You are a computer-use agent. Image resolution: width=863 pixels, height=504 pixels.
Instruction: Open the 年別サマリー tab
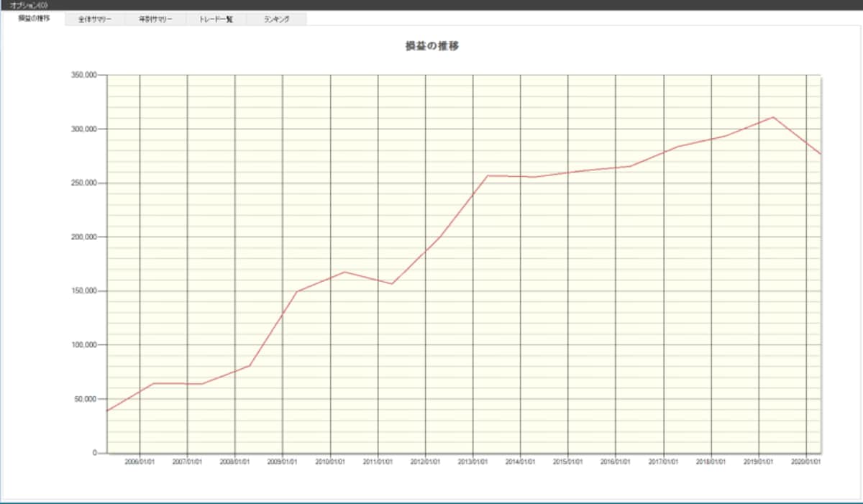[x=155, y=19]
